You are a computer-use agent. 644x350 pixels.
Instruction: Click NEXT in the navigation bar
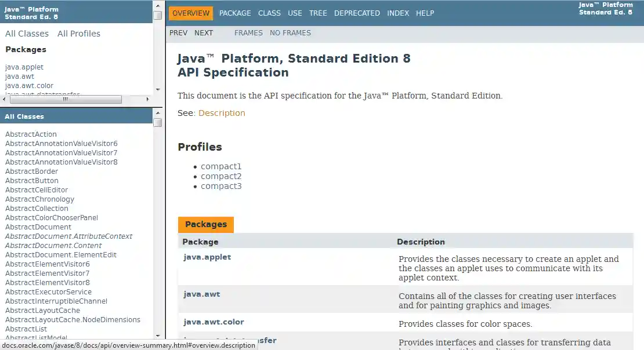(x=204, y=32)
